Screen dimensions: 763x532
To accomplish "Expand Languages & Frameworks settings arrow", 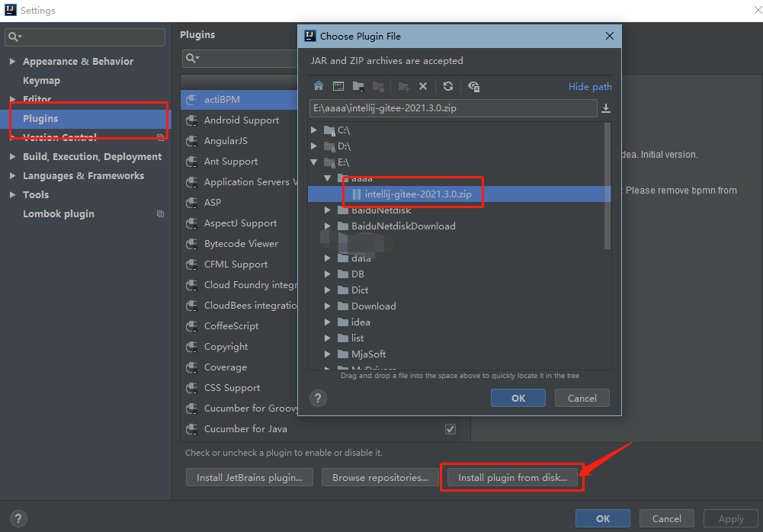I will coord(12,176).
